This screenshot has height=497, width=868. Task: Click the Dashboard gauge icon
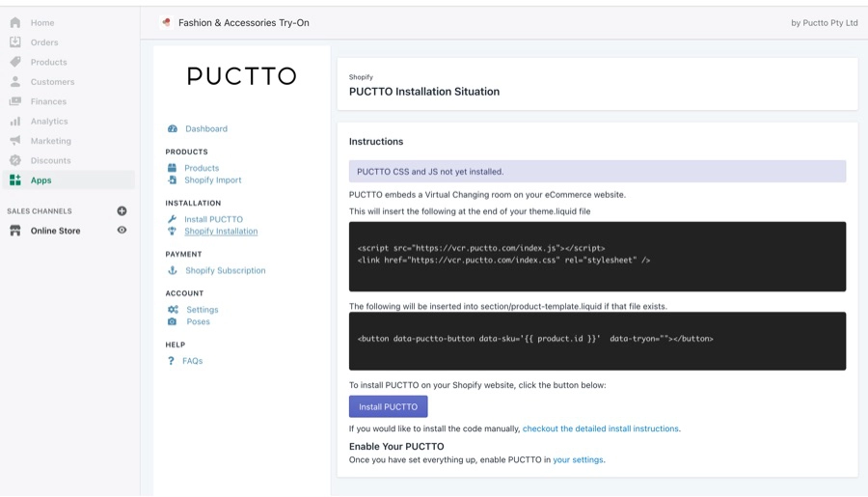pos(173,128)
